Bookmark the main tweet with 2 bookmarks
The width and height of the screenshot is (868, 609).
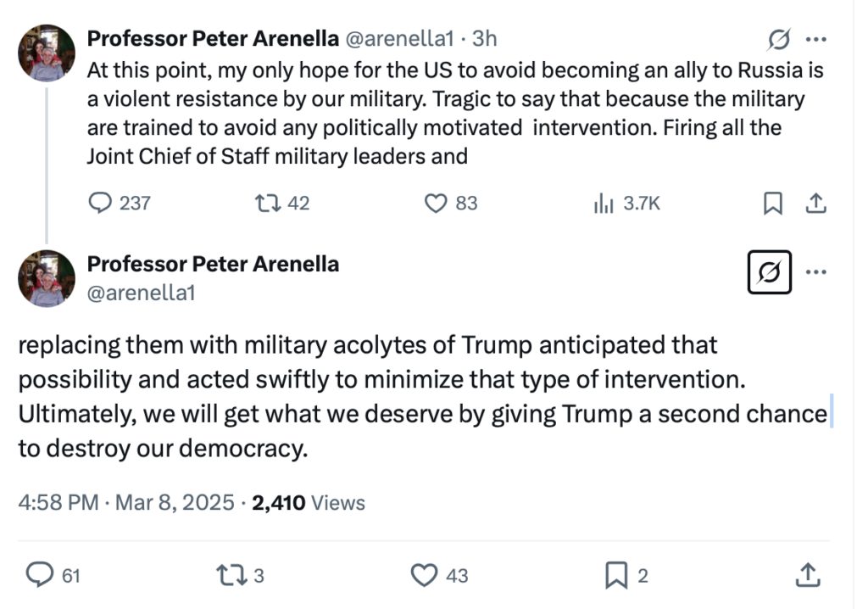click(x=615, y=576)
